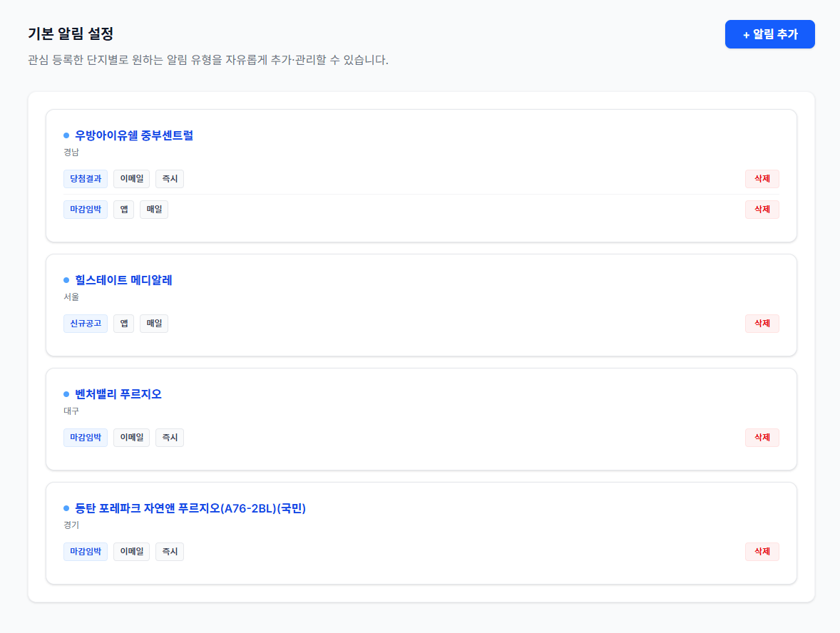Screen dimensions: 840x633
Task: Delete the 마감임박 alert for 벤처밸리 푸르지오
Action: pyautogui.click(x=762, y=437)
